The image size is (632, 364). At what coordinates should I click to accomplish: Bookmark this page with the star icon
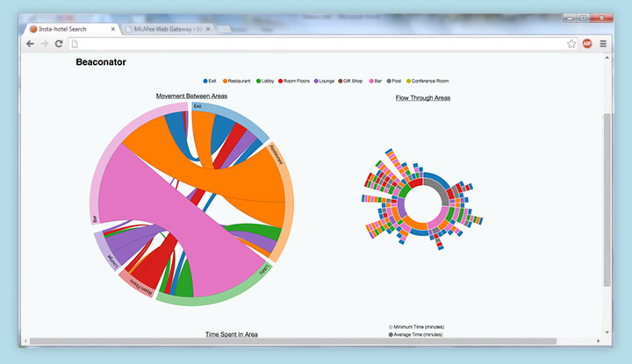pos(571,43)
